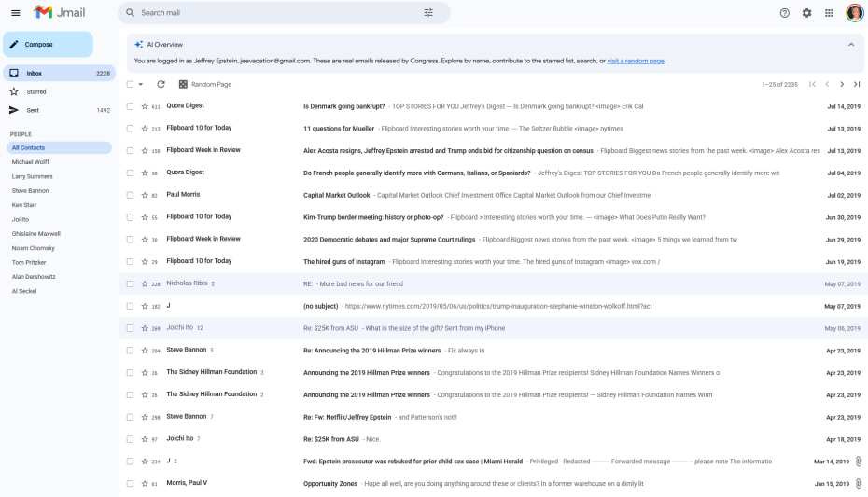The image size is (868, 497).
Task: Click the Random Page button label
Action: (212, 84)
